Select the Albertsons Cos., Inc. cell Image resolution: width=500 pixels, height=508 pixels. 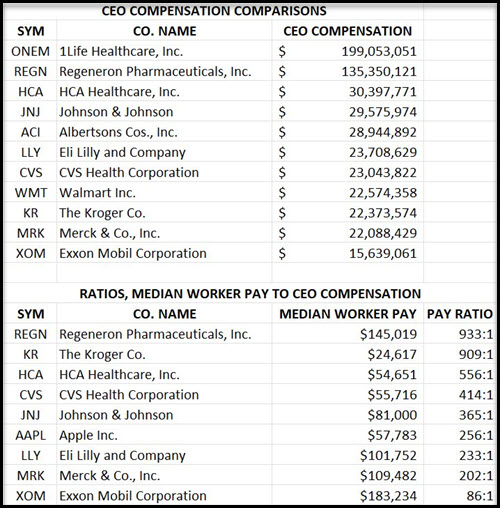[x=118, y=132]
